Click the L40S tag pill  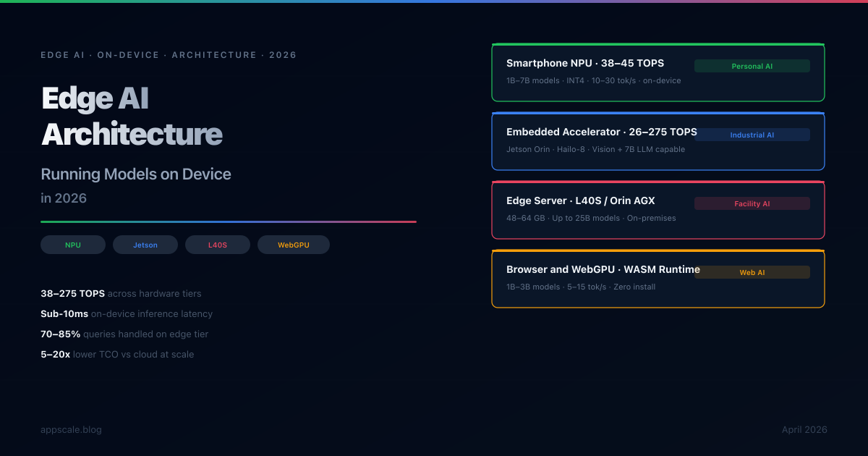(x=218, y=245)
